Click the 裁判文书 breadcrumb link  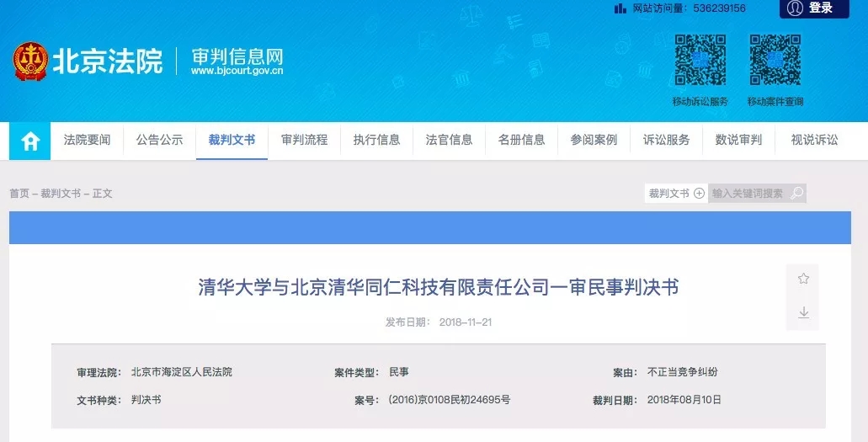(x=61, y=194)
